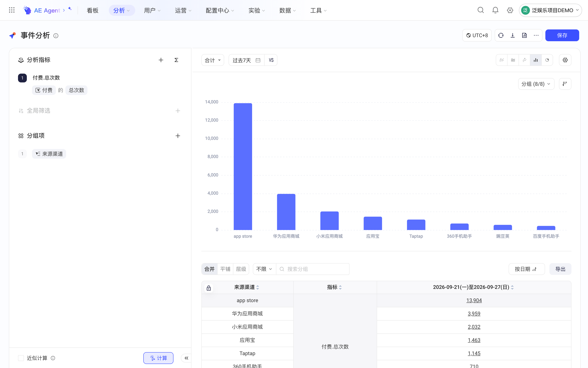Click the lock icon in table header
588x368 pixels.
click(x=209, y=288)
